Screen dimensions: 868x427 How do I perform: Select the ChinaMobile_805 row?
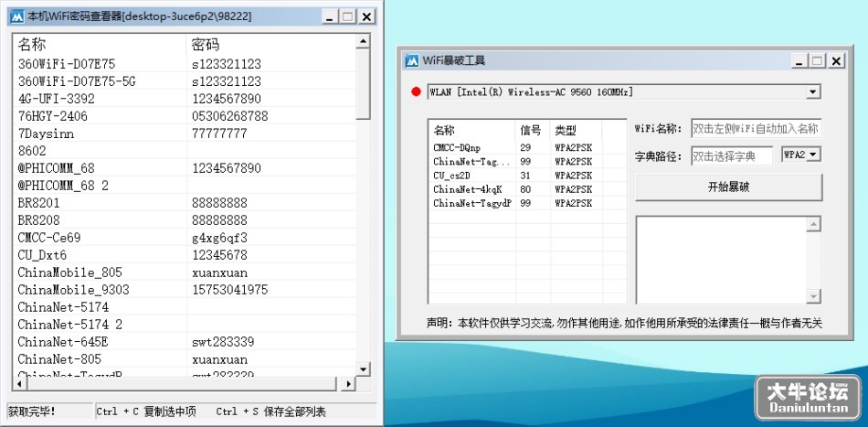[185, 272]
